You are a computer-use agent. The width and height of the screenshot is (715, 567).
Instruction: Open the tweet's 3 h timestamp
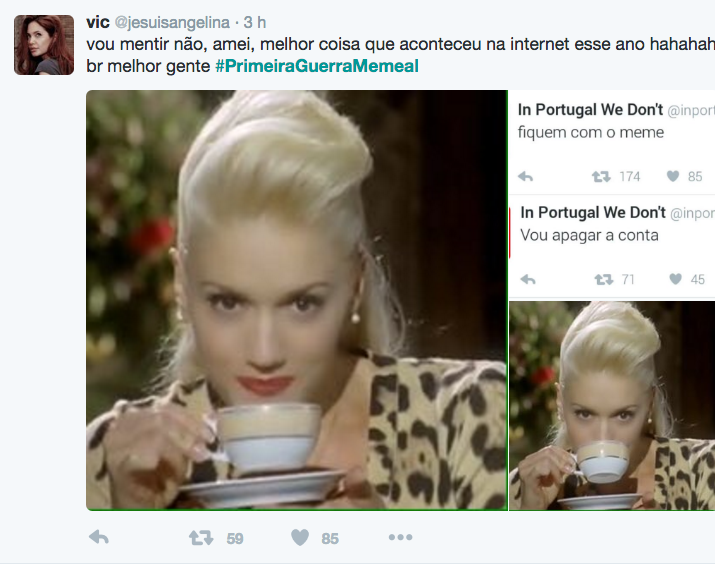pos(254,22)
